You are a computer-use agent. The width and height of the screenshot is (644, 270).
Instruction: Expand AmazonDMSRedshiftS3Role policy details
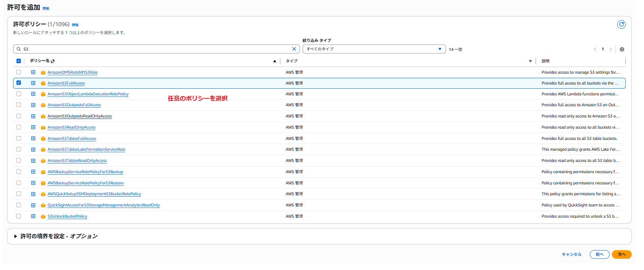click(x=33, y=73)
